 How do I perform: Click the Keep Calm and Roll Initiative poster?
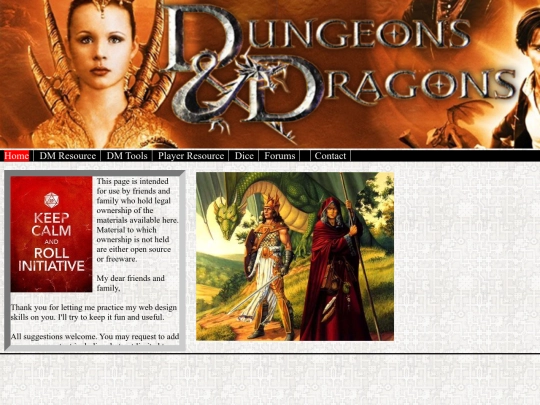[x=51, y=234]
